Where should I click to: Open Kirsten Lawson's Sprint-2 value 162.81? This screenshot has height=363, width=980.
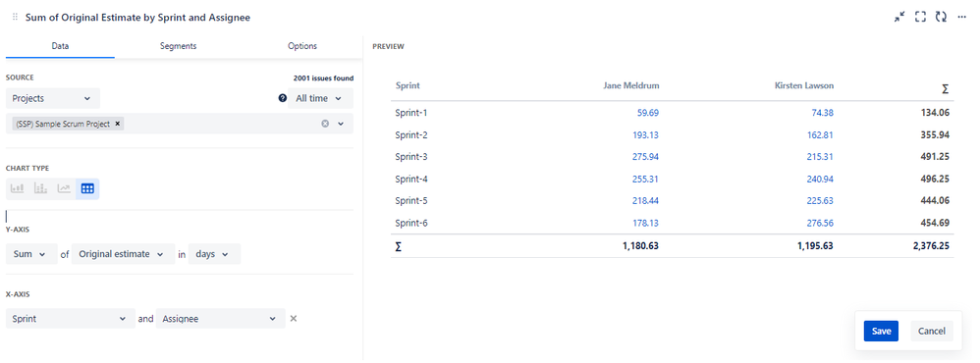[820, 135]
